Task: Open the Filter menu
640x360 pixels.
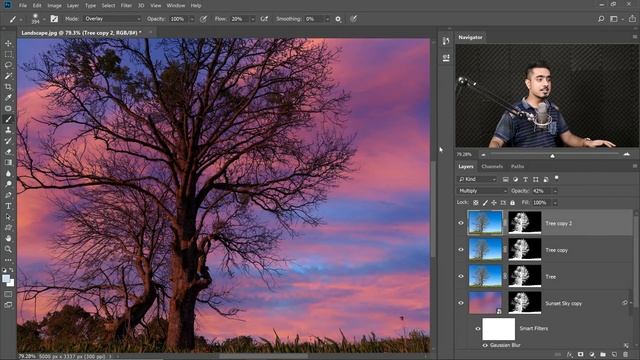Action: (126, 6)
